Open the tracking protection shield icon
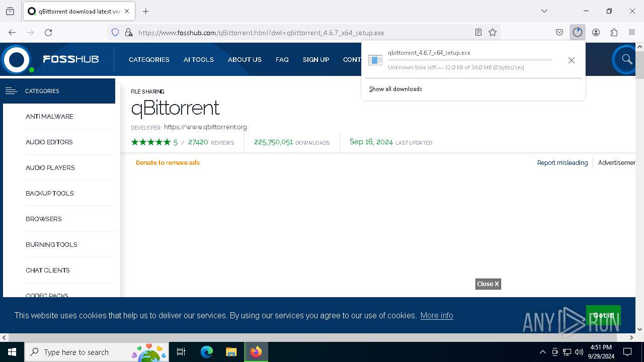 coord(115,32)
